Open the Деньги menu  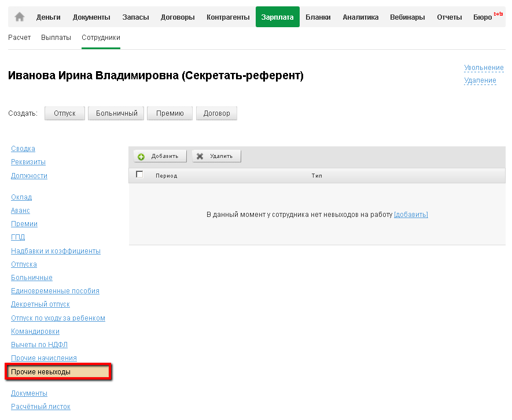[x=49, y=17]
